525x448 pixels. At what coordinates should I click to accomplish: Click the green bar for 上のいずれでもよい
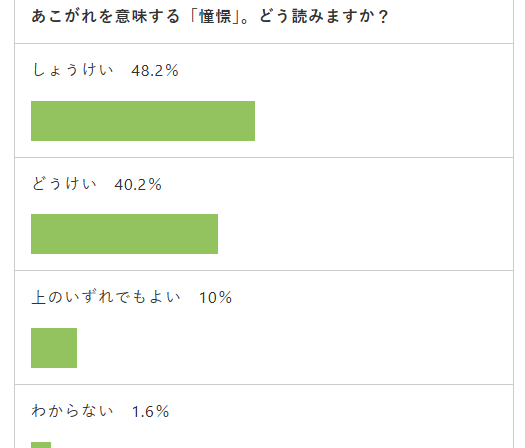[54, 348]
